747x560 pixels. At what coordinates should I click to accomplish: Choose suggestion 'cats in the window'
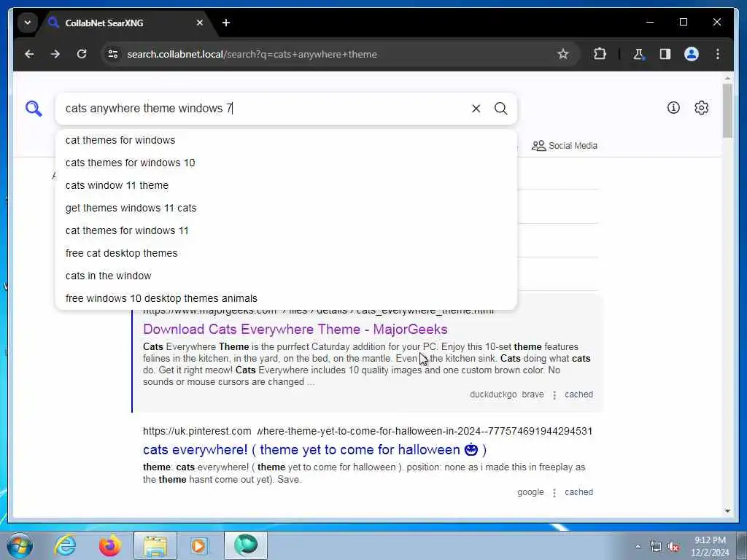[x=286, y=276]
